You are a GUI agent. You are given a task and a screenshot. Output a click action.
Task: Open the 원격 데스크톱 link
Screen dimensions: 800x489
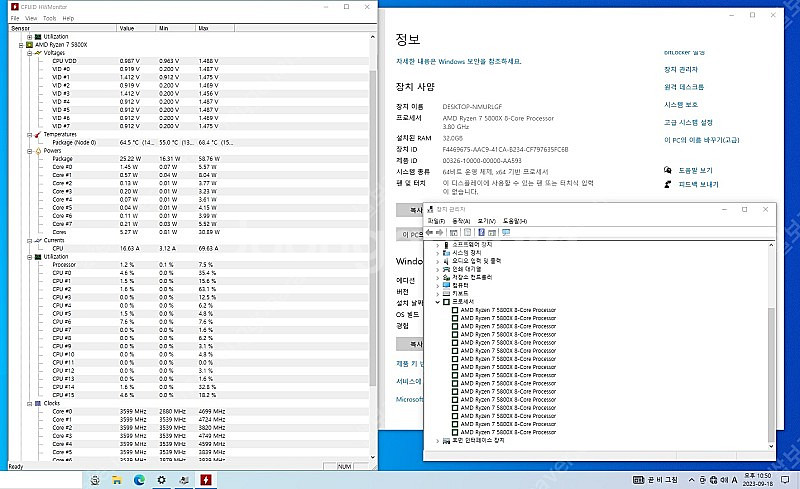click(684, 87)
